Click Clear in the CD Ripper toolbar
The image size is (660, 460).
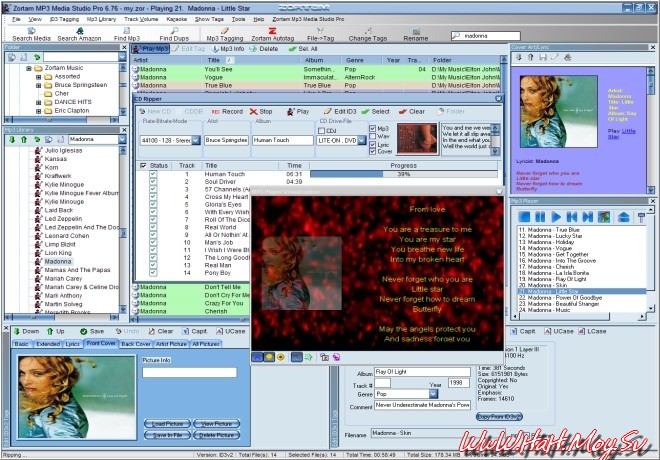tap(412, 112)
